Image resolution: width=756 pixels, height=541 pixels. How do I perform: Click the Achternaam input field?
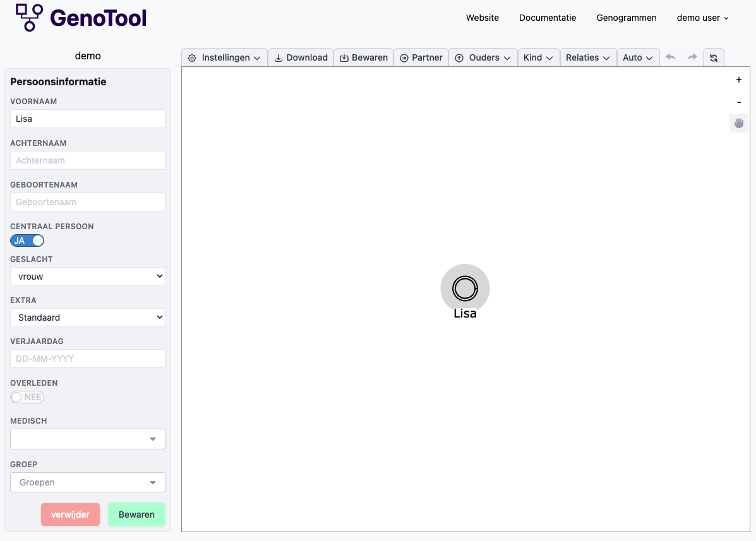pos(88,160)
